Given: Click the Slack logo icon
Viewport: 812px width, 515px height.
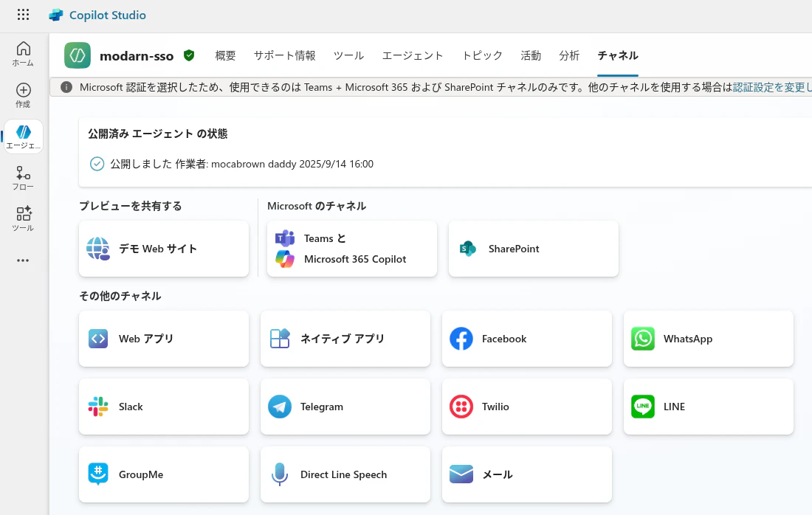Looking at the screenshot, I should pyautogui.click(x=98, y=407).
